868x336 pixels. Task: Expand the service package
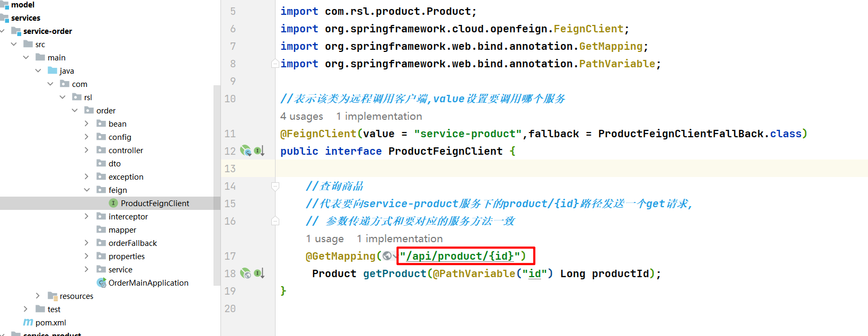86,269
